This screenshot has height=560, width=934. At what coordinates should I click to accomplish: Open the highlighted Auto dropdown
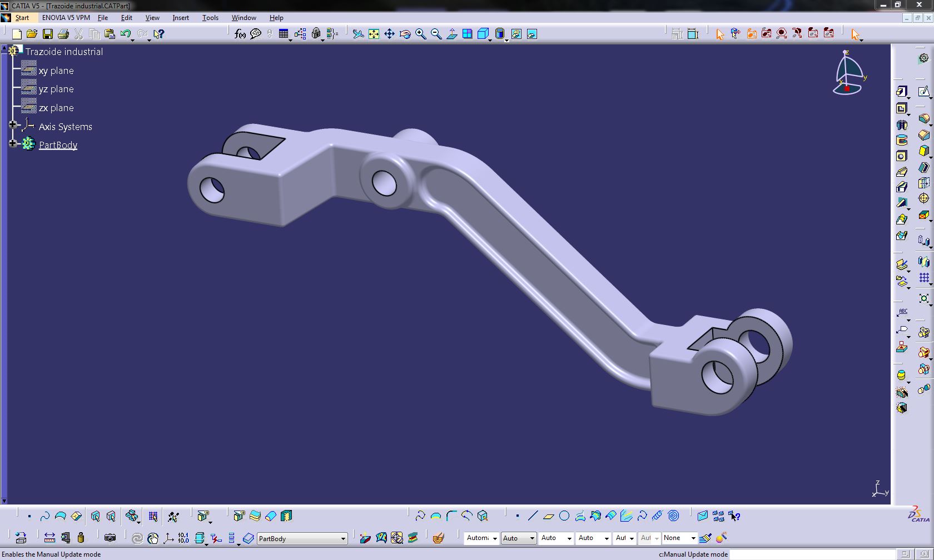point(518,538)
